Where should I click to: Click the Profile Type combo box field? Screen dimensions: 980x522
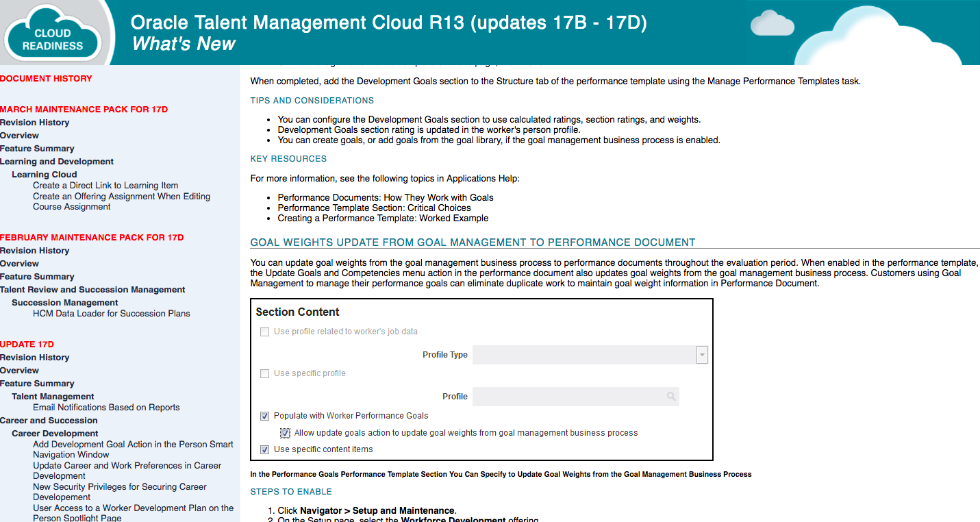pos(590,355)
